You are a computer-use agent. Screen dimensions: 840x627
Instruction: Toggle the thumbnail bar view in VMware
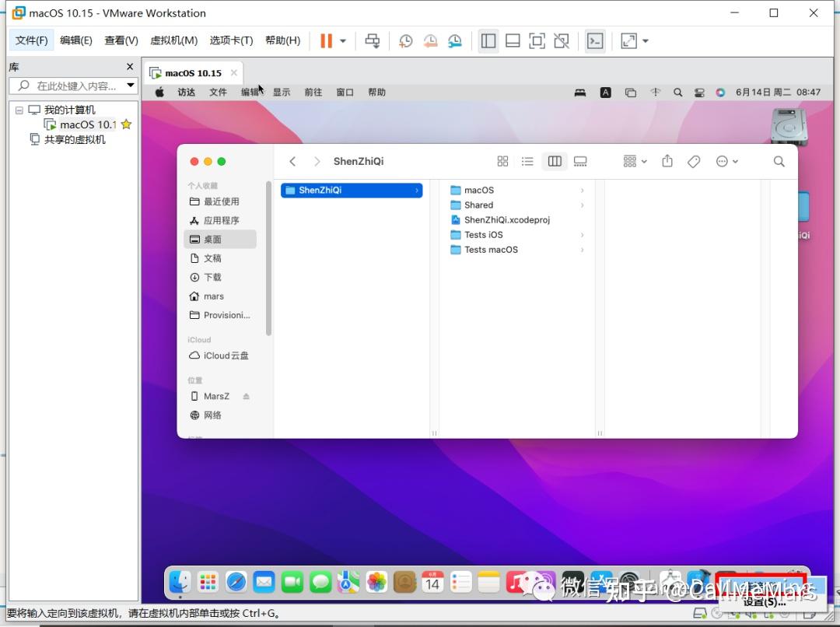point(513,40)
